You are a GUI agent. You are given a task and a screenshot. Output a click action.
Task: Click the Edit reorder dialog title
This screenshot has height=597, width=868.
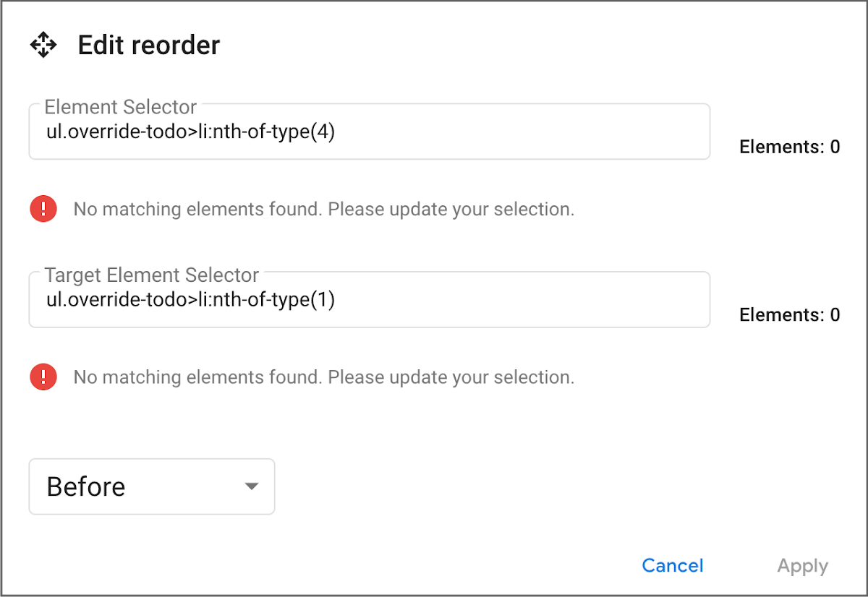[x=148, y=46]
